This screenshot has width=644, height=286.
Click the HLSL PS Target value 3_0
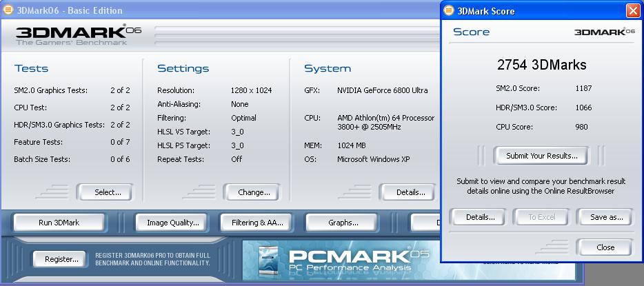click(x=237, y=145)
